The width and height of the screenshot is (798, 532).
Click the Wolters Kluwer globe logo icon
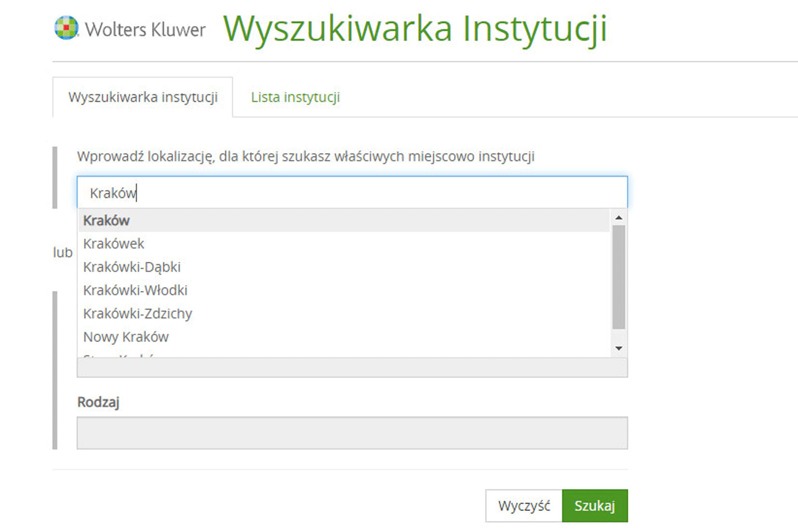(66, 28)
